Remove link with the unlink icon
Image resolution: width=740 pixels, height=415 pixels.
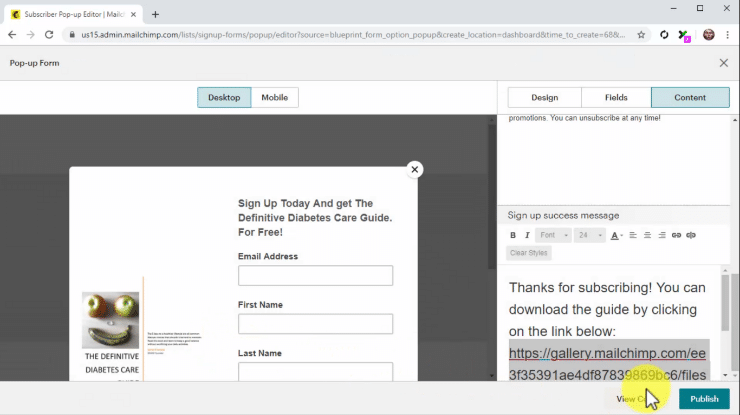pyautogui.click(x=691, y=235)
